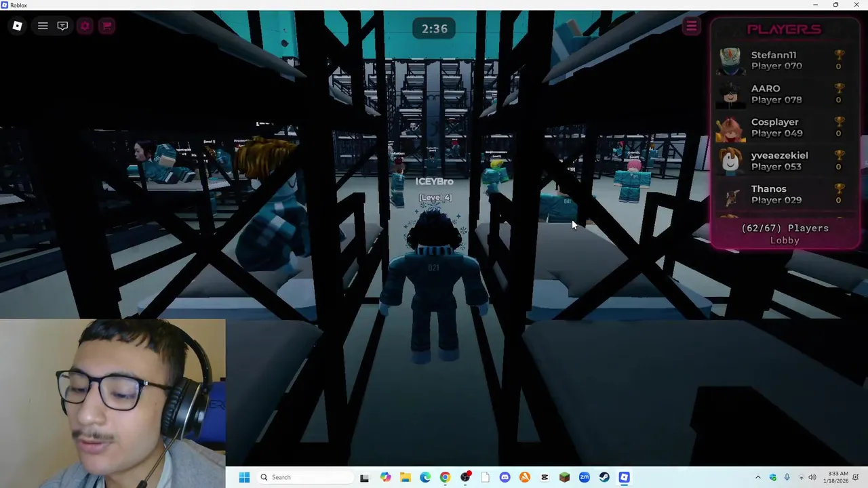
Task: Click the yveaezekiel player name
Action: click(780, 155)
